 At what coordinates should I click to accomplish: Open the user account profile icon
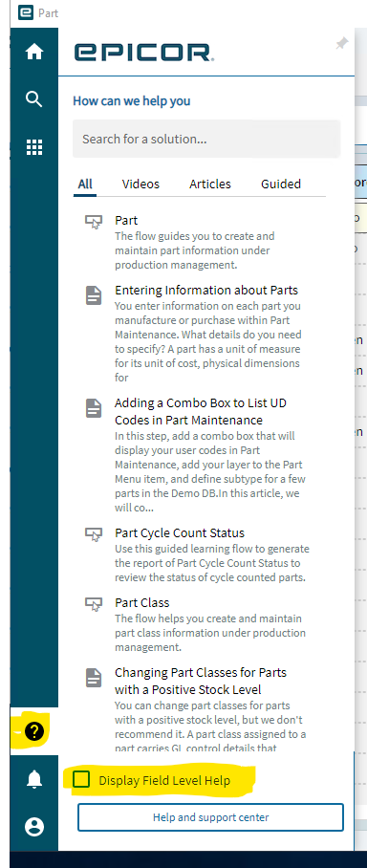(x=34, y=827)
